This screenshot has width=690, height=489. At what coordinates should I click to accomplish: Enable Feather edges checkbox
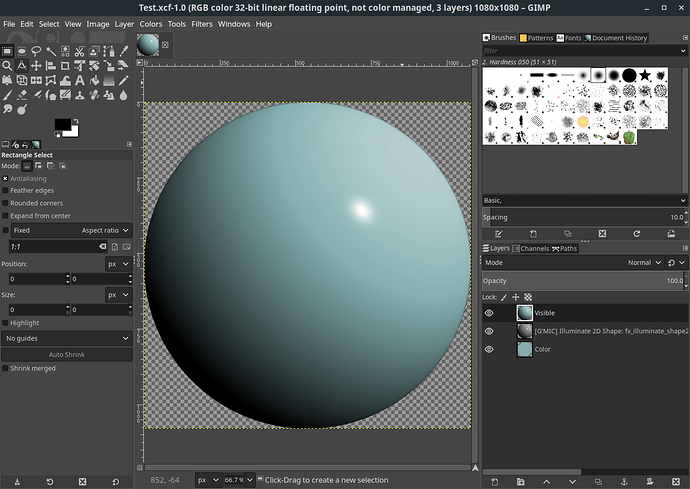pyautogui.click(x=5, y=190)
